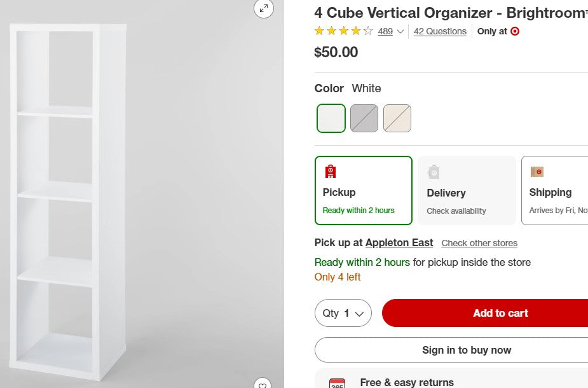Viewport: 588px width, 388px height.
Task: Select the White color swatch
Action: (331, 118)
